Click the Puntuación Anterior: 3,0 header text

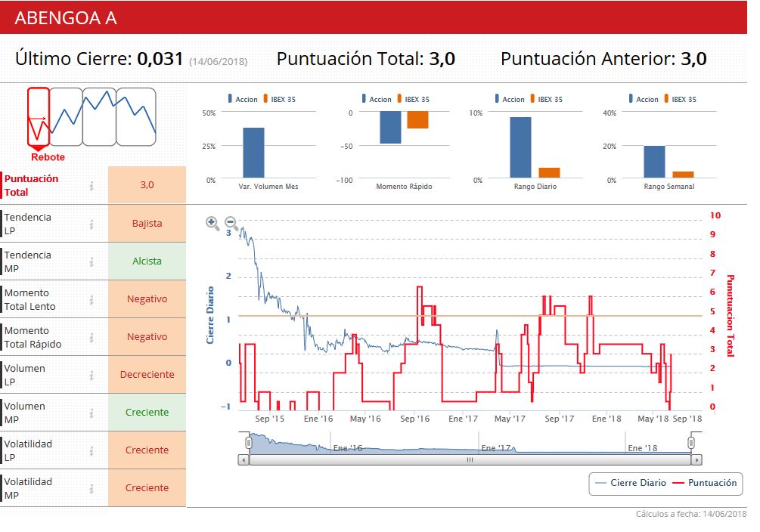point(603,59)
